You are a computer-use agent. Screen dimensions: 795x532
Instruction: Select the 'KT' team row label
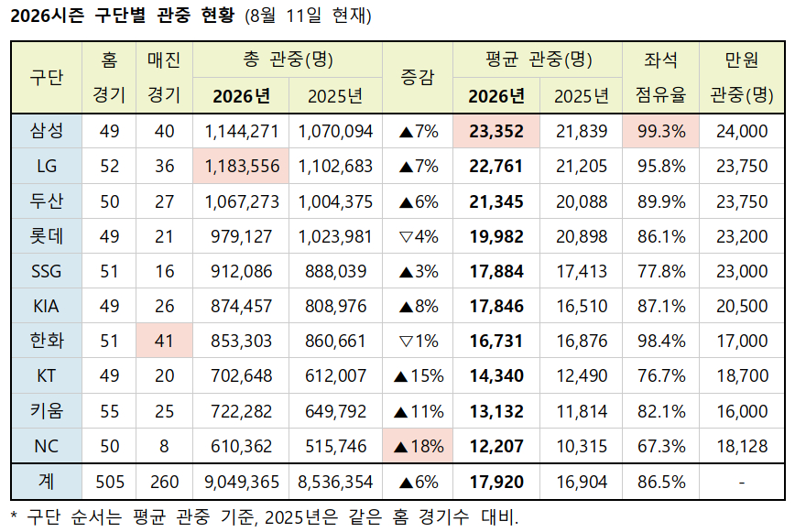point(46,375)
